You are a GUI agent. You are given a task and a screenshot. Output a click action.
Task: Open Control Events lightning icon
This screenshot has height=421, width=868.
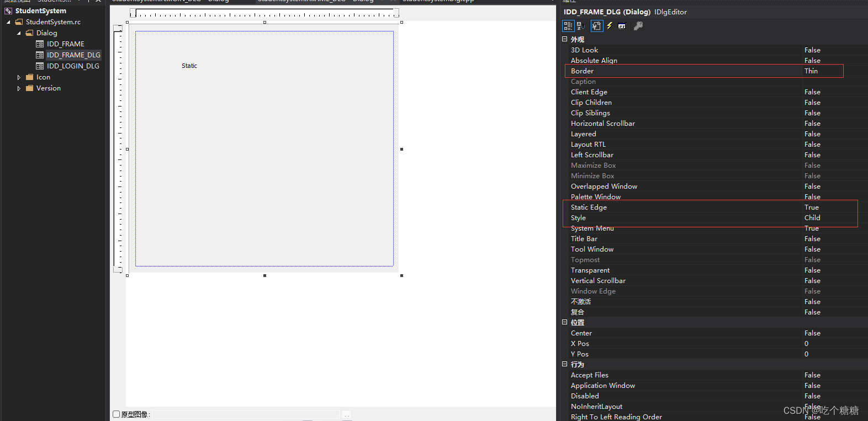click(x=610, y=26)
